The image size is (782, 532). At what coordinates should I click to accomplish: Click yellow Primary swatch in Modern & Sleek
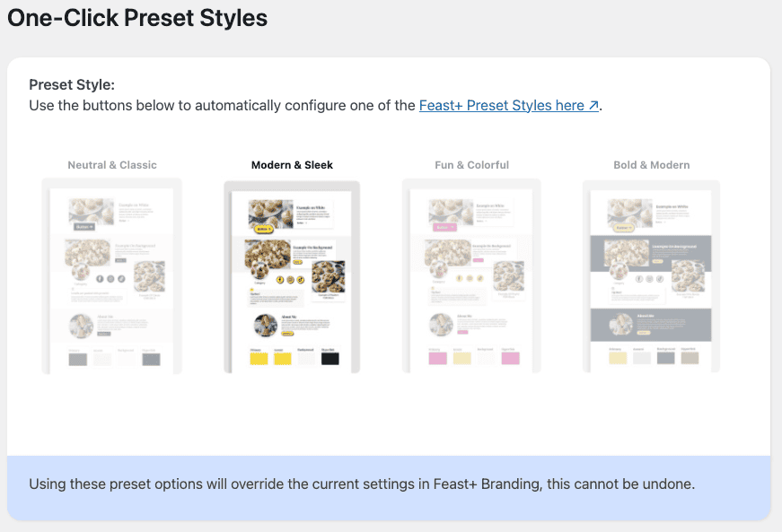pyautogui.click(x=258, y=359)
